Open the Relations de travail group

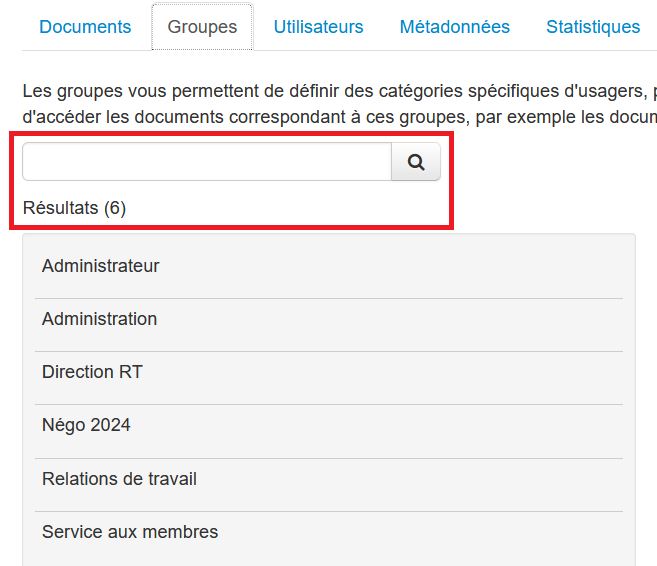[119, 479]
